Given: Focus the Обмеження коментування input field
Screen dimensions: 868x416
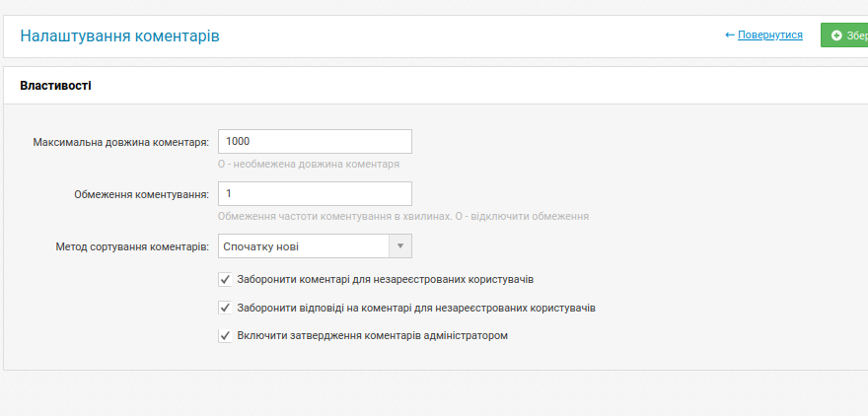Looking at the screenshot, I should tap(315, 193).
